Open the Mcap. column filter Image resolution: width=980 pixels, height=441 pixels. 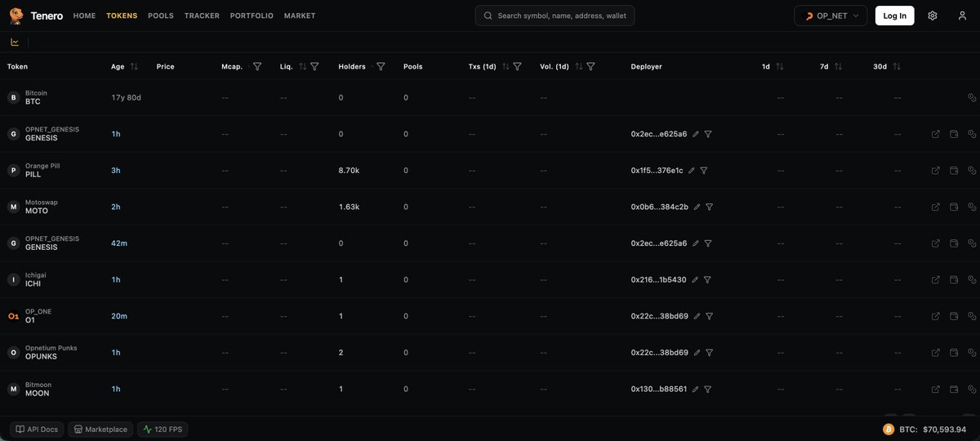click(x=257, y=66)
